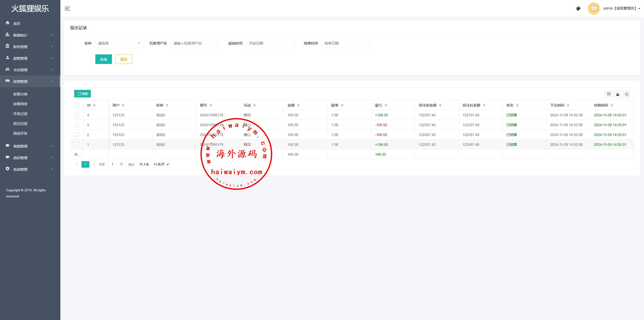Sort table by ID column arrows

point(94,105)
